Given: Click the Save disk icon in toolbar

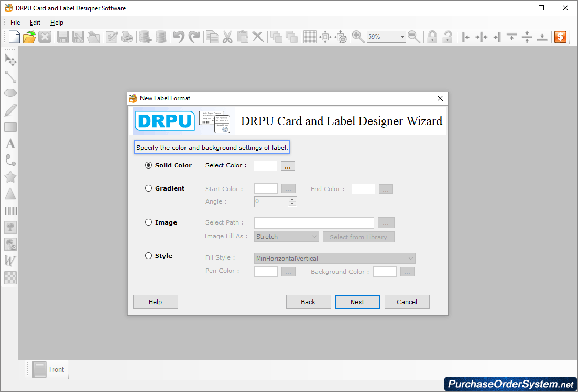Looking at the screenshot, I should pos(63,37).
